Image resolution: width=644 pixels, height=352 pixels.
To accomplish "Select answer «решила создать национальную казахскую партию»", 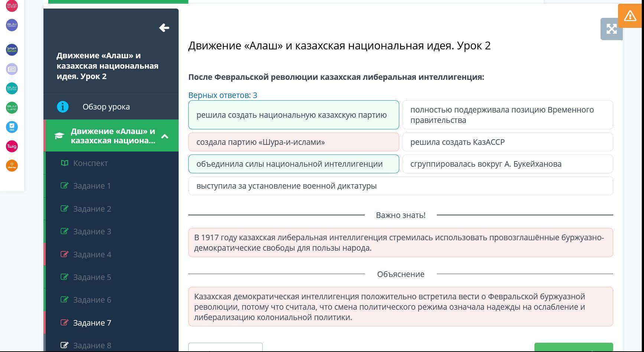I will (294, 115).
